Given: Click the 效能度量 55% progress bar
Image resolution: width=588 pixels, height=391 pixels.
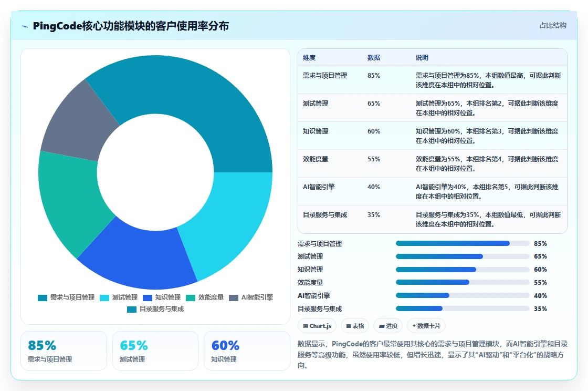Looking at the screenshot, I should tap(463, 283).
